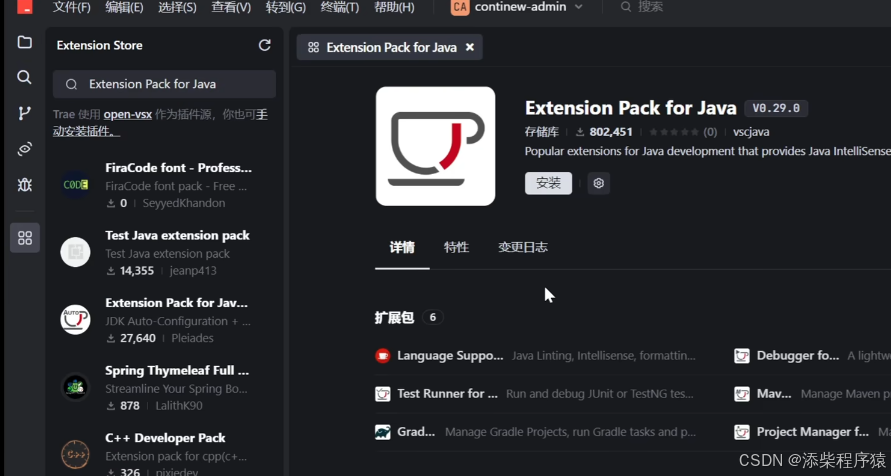
Task: Open the source control branch icon
Action: coord(24,113)
